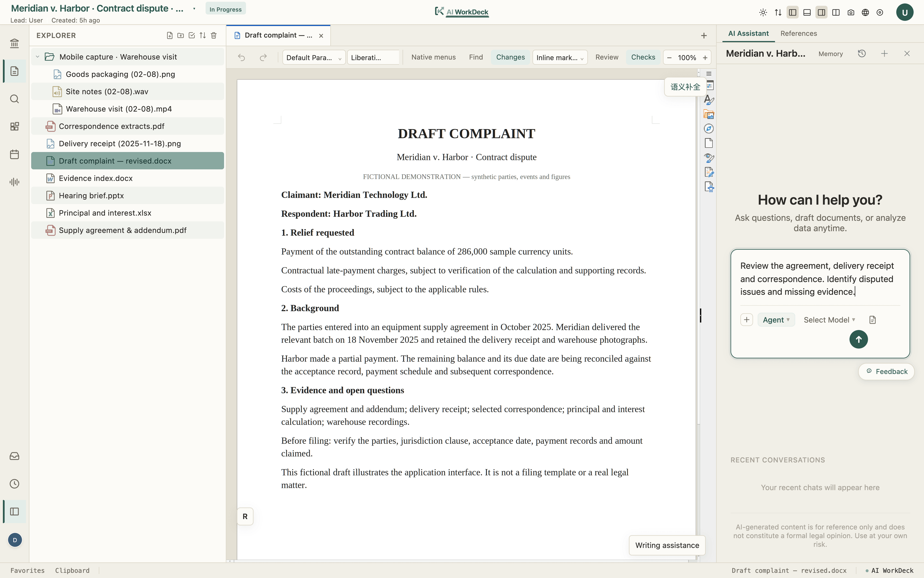Toggle the split editor layout button in top bar
Screen dimensions: 924x578
[x=836, y=13]
